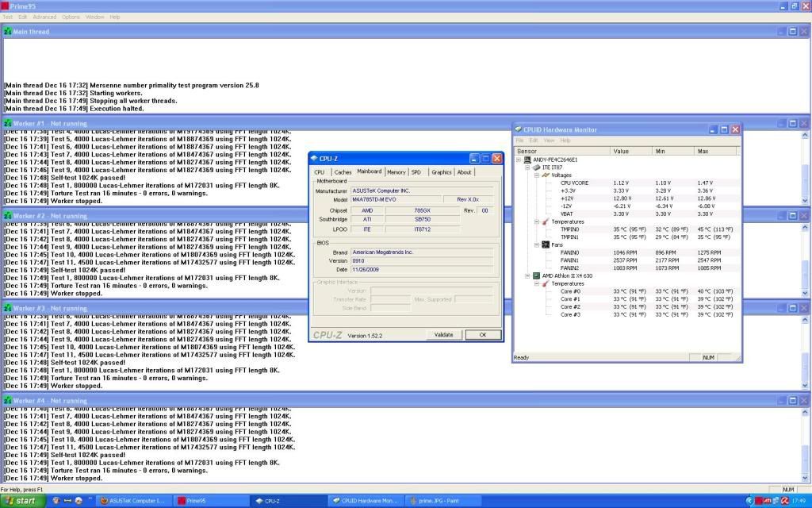The image size is (812, 508).
Task: Click the Worker #3 scroll-up arrow
Action: 805,320
